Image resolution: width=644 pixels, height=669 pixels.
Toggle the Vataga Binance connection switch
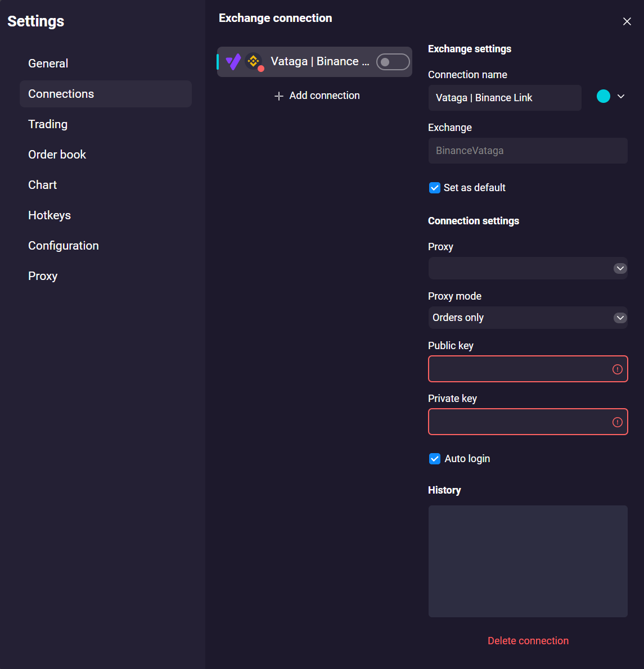393,62
